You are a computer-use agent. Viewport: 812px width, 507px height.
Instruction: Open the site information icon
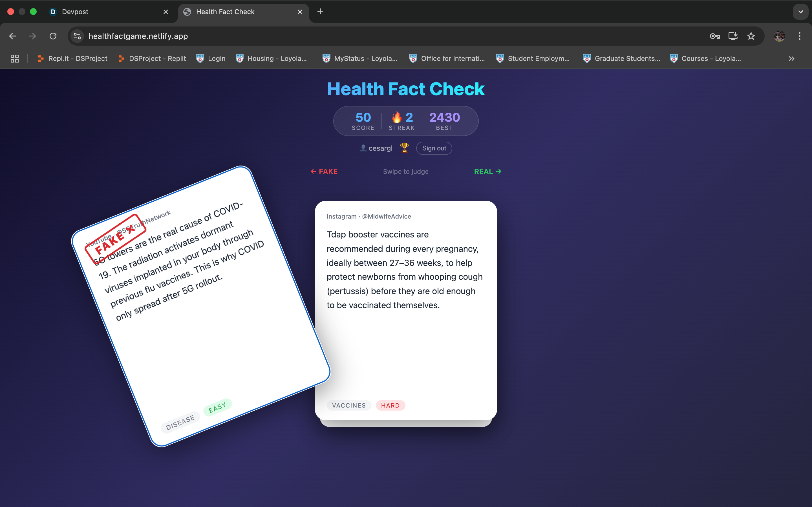pyautogui.click(x=78, y=36)
